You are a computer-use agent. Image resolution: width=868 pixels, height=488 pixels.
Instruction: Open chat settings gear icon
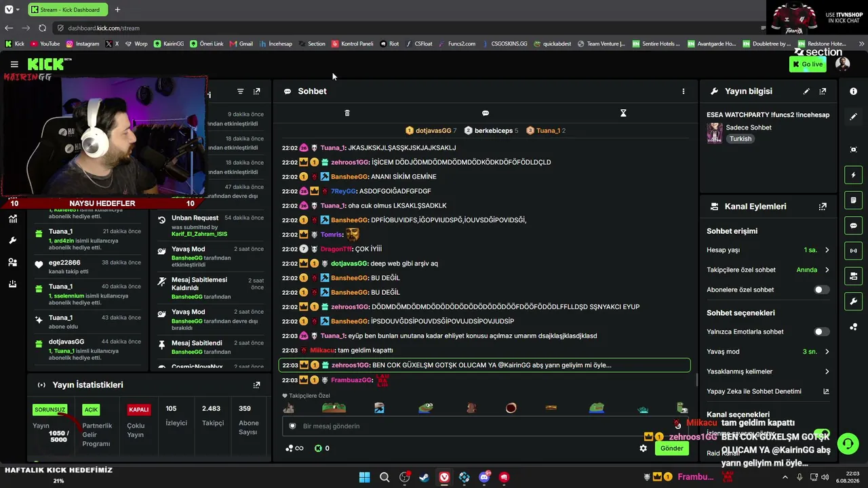[643, 448]
